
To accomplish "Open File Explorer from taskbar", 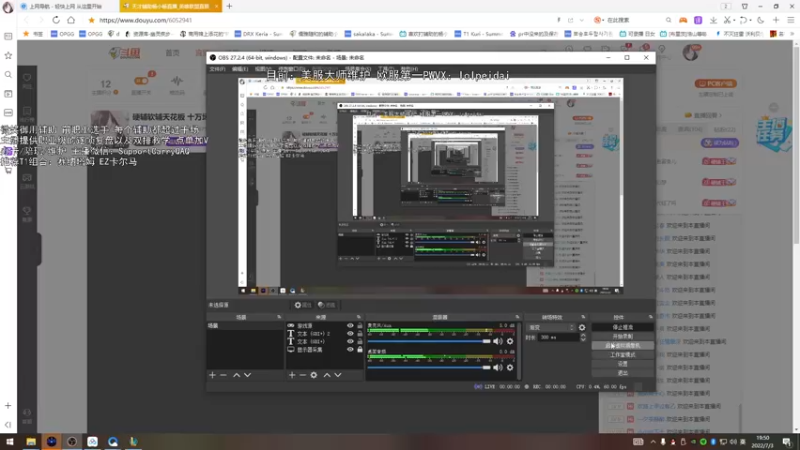I will (31, 441).
